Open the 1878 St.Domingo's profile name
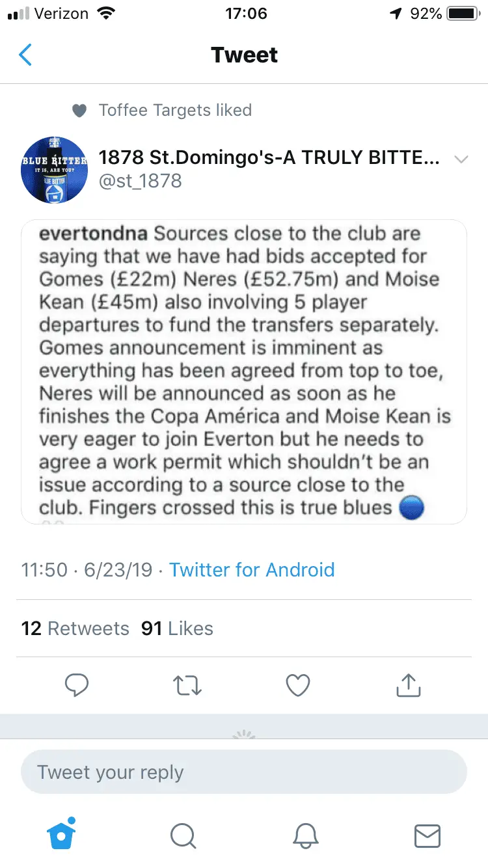The height and width of the screenshot is (868, 488). point(269,157)
